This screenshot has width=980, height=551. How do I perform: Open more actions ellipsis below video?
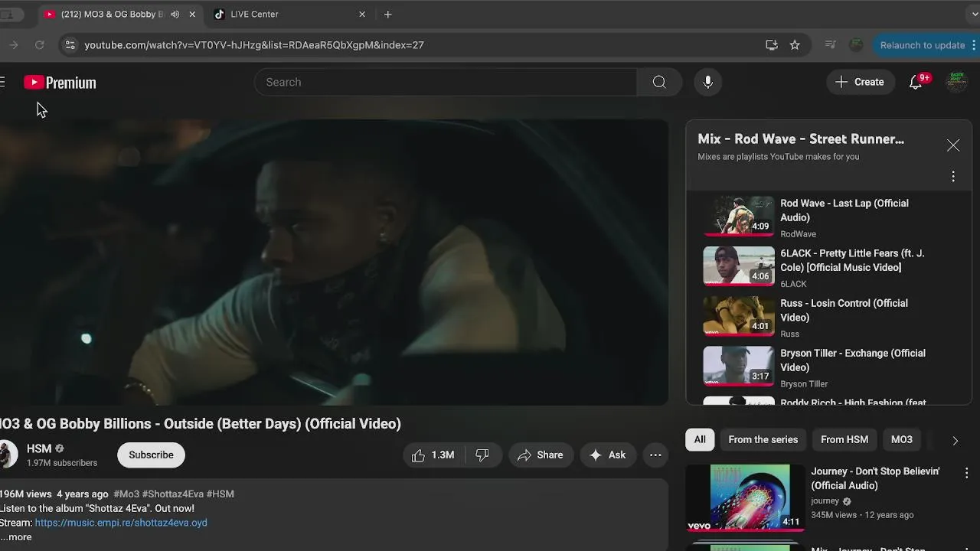point(655,455)
